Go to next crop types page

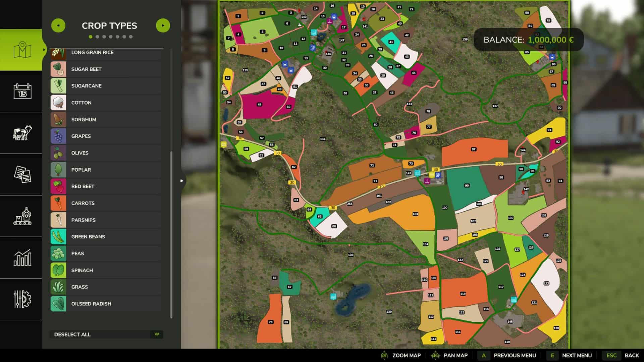point(163,25)
